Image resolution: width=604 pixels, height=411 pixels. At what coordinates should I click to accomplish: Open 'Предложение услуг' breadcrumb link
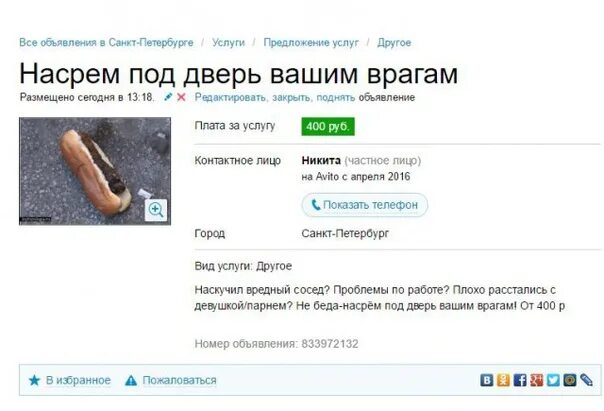pos(311,42)
